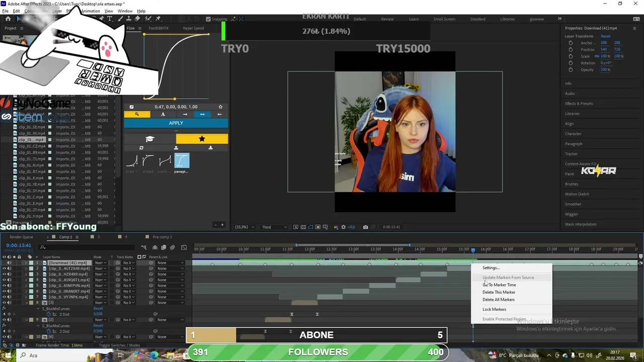Screen dimensions: 644x362
Task: Click the Flow both-directions ease button
Action: [x=202, y=114]
